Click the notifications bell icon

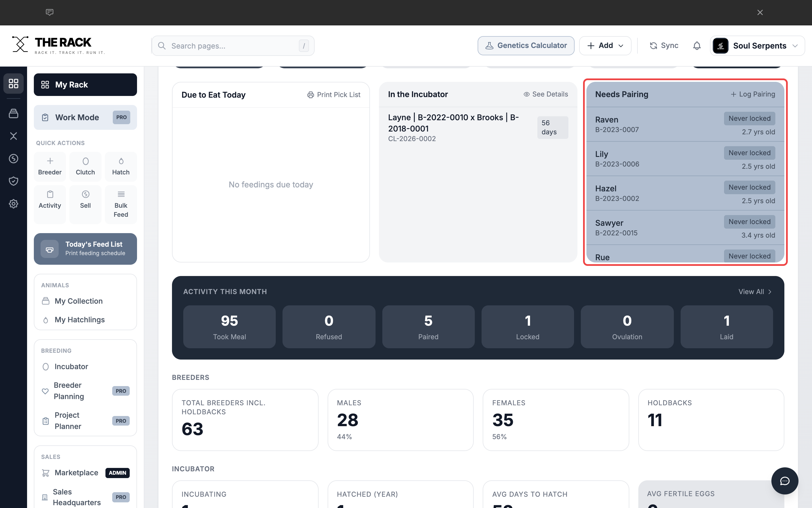tap(697, 46)
